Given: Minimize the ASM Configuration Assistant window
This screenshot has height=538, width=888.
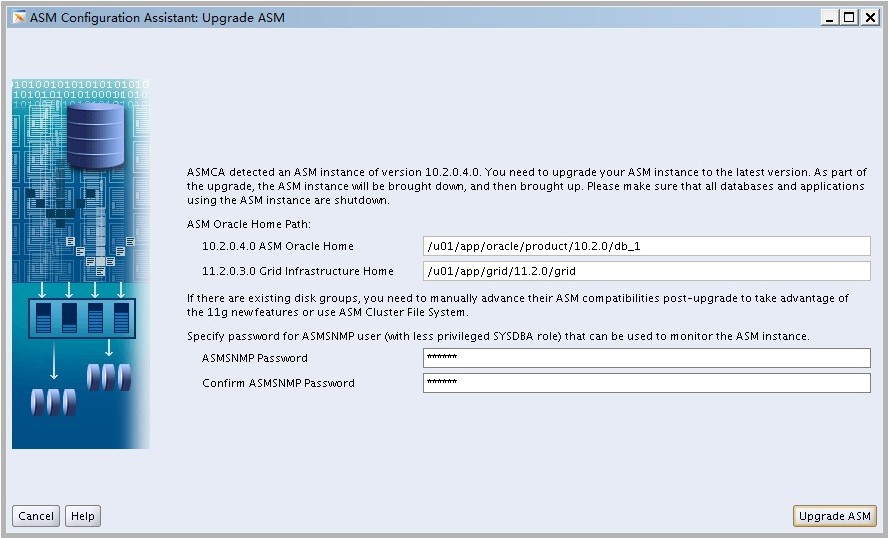Looking at the screenshot, I should (x=830, y=17).
